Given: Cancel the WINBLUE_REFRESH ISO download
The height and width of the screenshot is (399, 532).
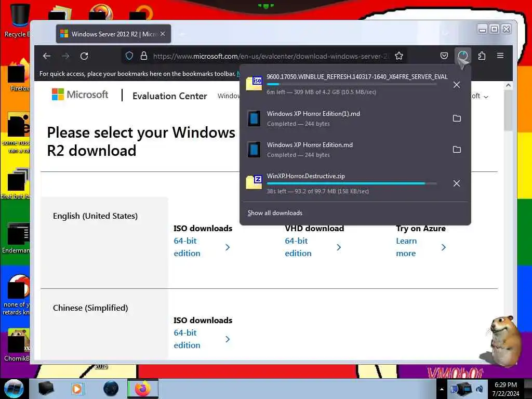Looking at the screenshot, I should 457,85.
